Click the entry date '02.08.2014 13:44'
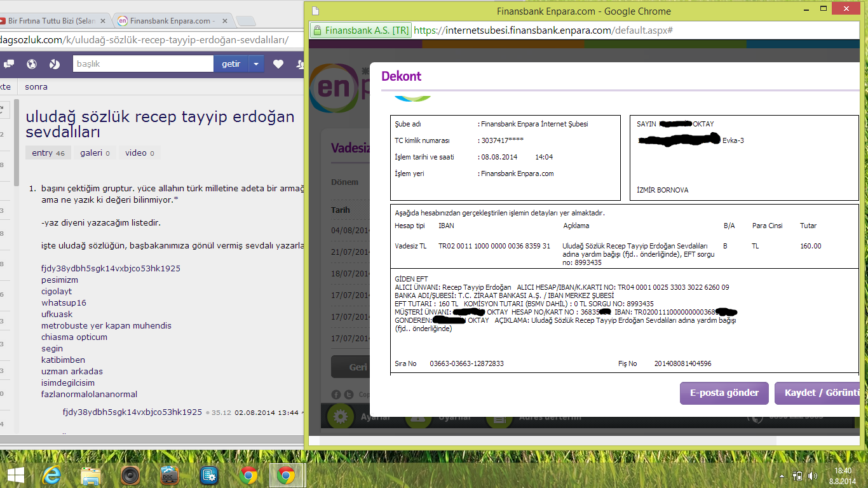This screenshot has width=868, height=488. [x=266, y=412]
